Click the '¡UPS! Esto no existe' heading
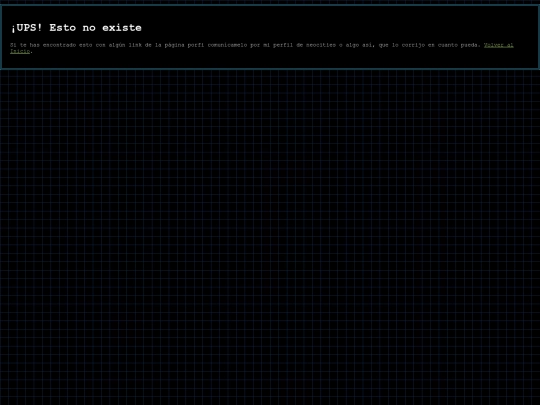The height and width of the screenshot is (405, 540). pos(76,28)
